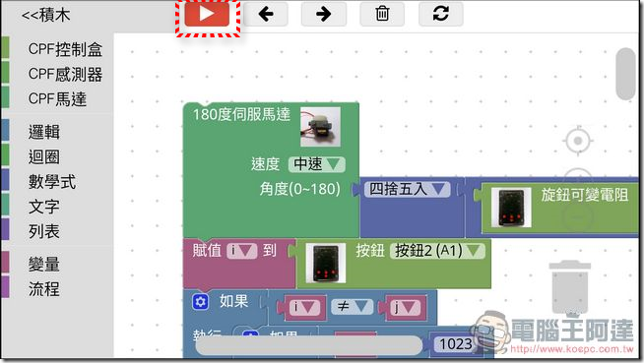Open the 中速 speed dropdown
Viewport: 644px width, 363px height.
[x=317, y=164]
